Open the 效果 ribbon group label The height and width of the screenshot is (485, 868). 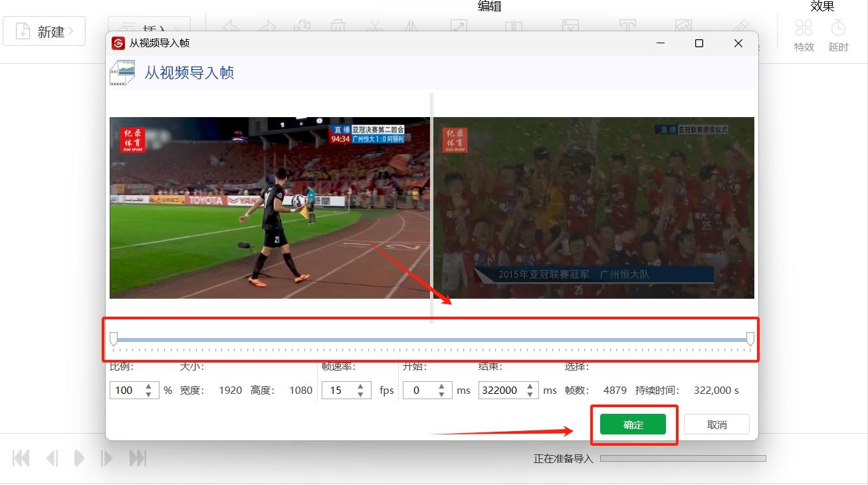[x=822, y=7]
